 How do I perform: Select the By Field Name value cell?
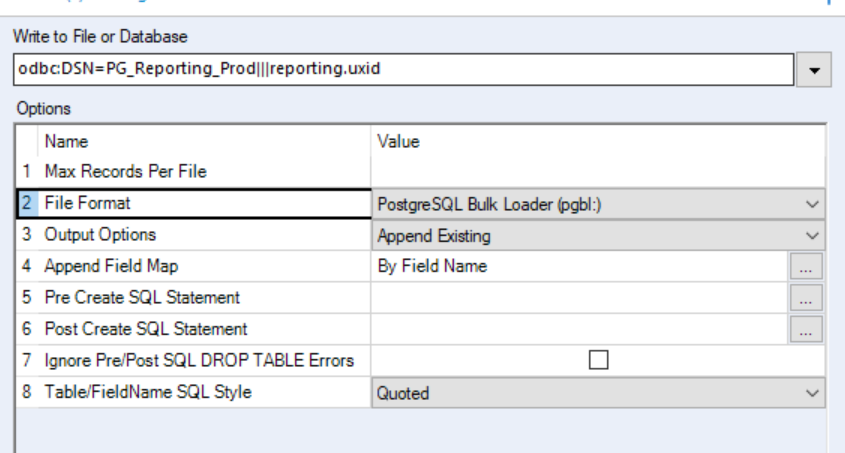[x=580, y=267]
